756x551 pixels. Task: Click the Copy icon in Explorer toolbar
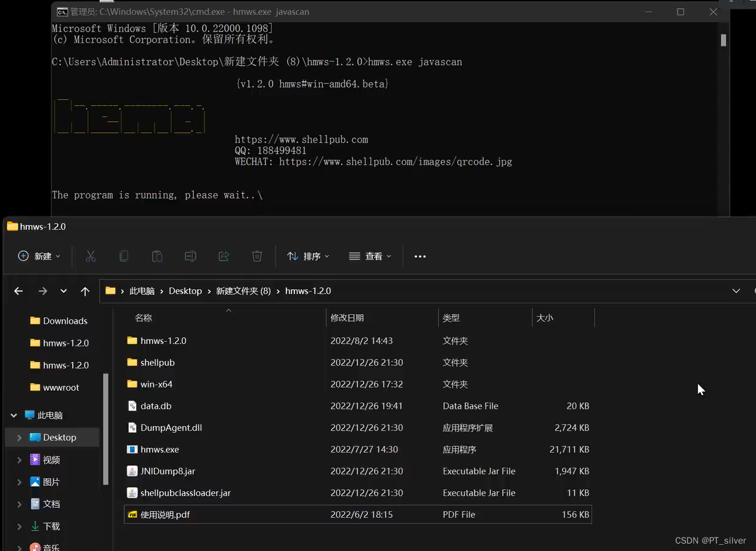coord(124,256)
